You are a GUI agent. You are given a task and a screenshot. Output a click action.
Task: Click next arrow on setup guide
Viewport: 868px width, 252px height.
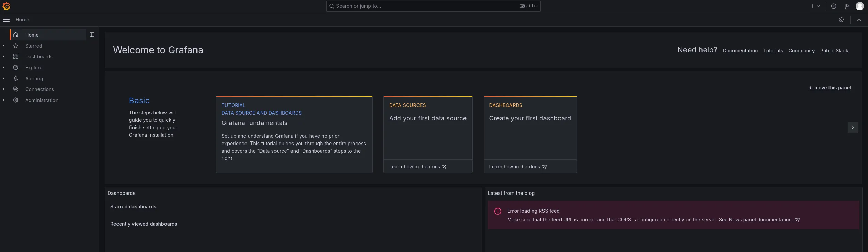click(853, 128)
